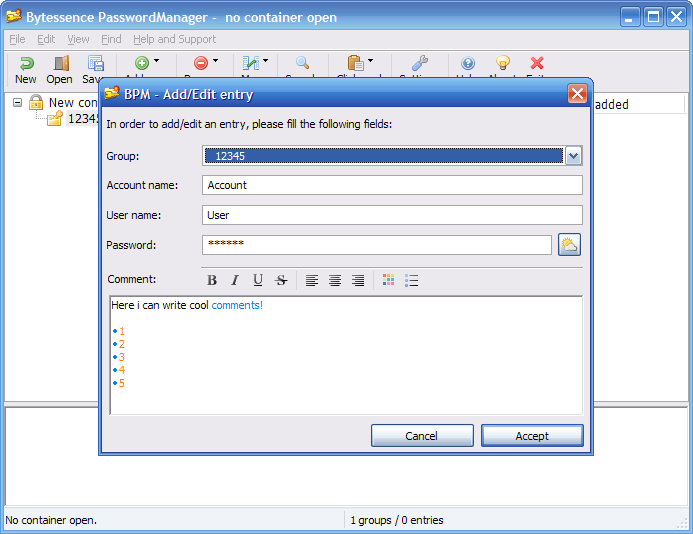
Task: Click the red X Exit toolbar icon
Action: [537, 63]
